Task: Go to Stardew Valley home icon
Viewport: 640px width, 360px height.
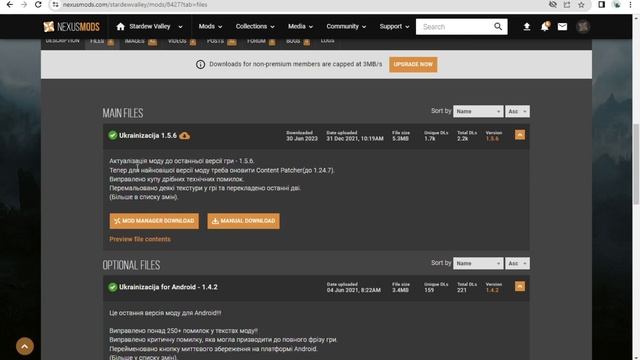Action: pyautogui.click(x=120, y=27)
